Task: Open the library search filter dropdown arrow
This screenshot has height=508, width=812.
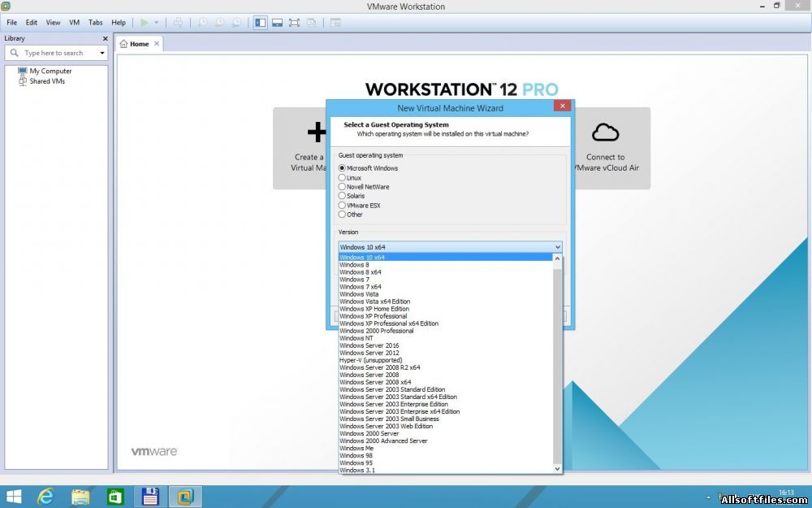Action: pyautogui.click(x=102, y=53)
